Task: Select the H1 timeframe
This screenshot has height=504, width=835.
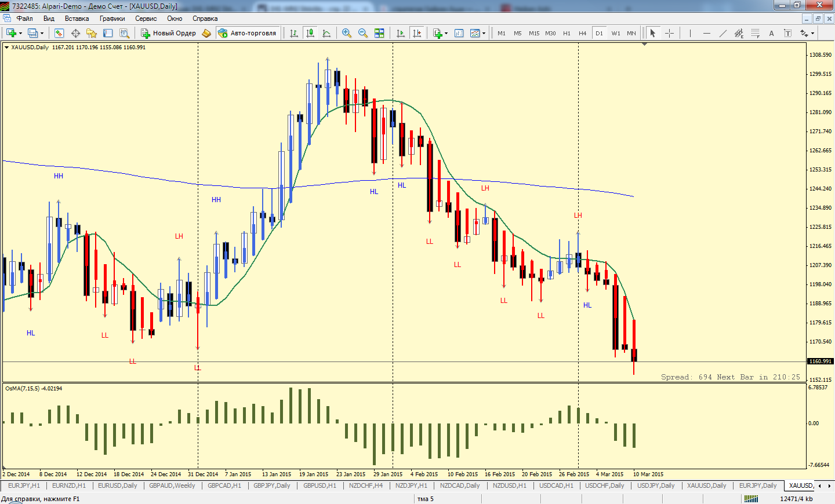Action: (567, 33)
